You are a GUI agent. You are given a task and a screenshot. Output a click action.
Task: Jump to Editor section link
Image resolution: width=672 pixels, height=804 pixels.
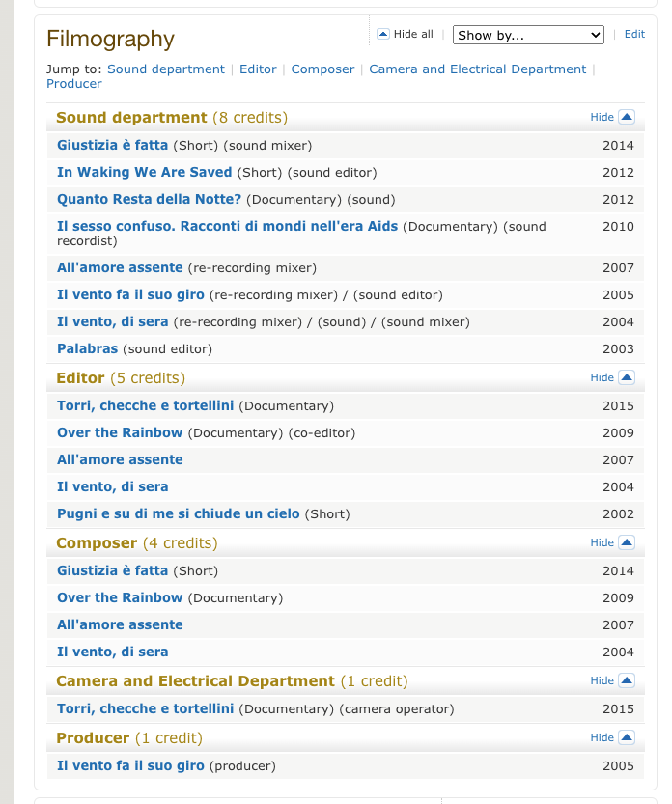click(x=258, y=69)
